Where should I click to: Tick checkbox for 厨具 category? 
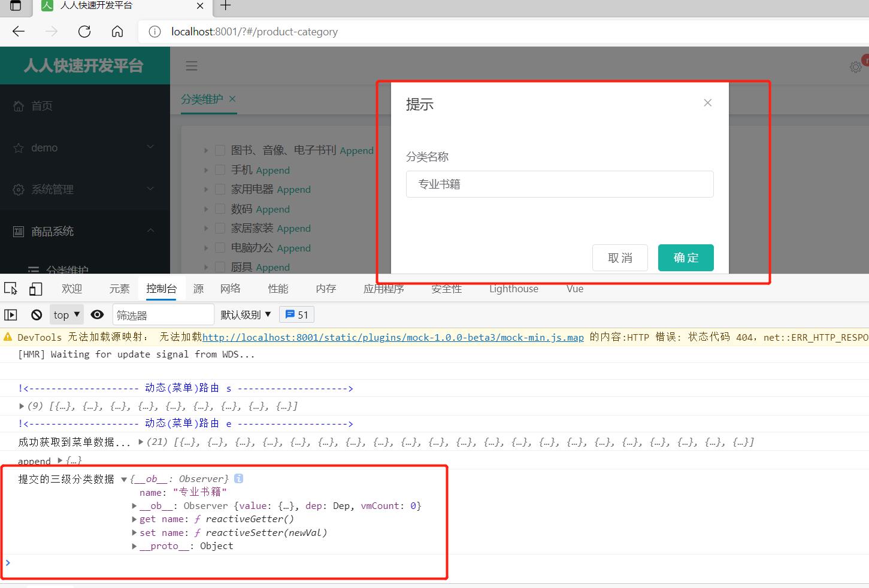pos(220,267)
